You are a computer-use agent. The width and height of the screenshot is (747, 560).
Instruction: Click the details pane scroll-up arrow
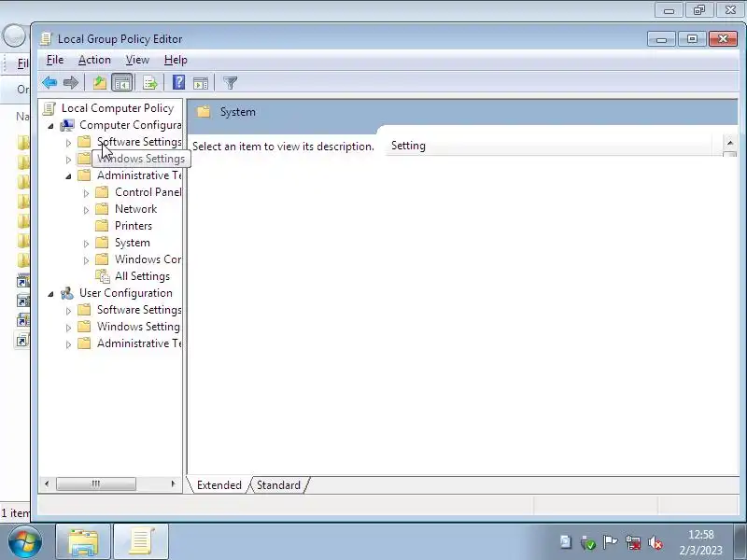[730, 143]
